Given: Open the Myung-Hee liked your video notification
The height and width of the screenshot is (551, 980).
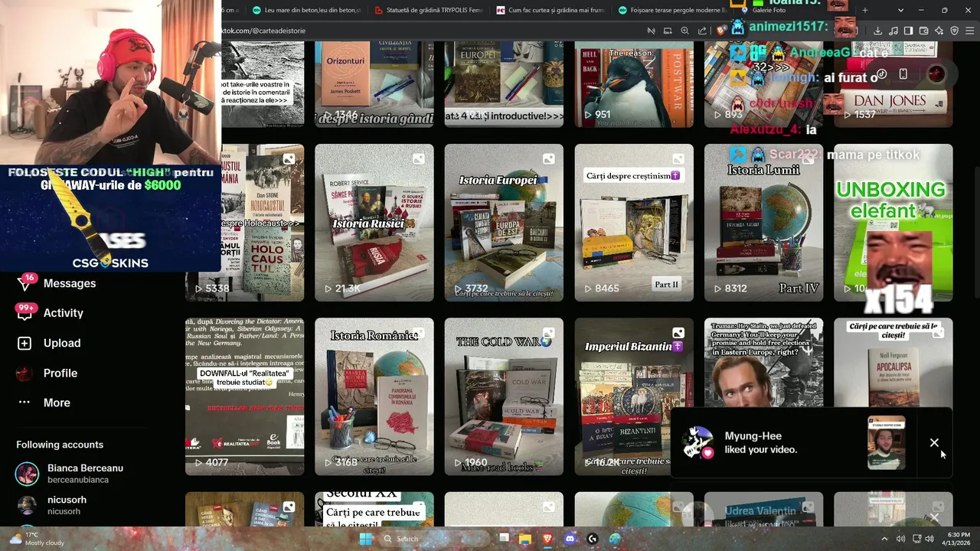Looking at the screenshot, I should (x=812, y=442).
